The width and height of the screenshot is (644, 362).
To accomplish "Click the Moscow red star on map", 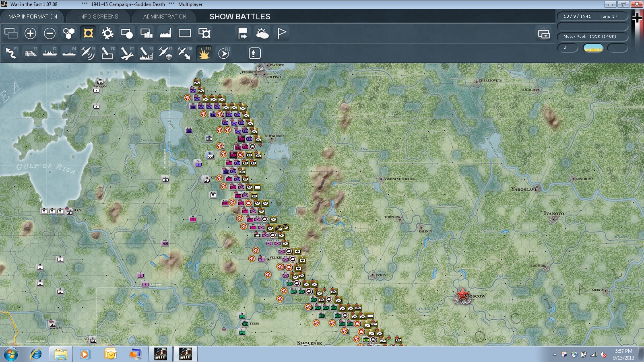I will [x=462, y=295].
